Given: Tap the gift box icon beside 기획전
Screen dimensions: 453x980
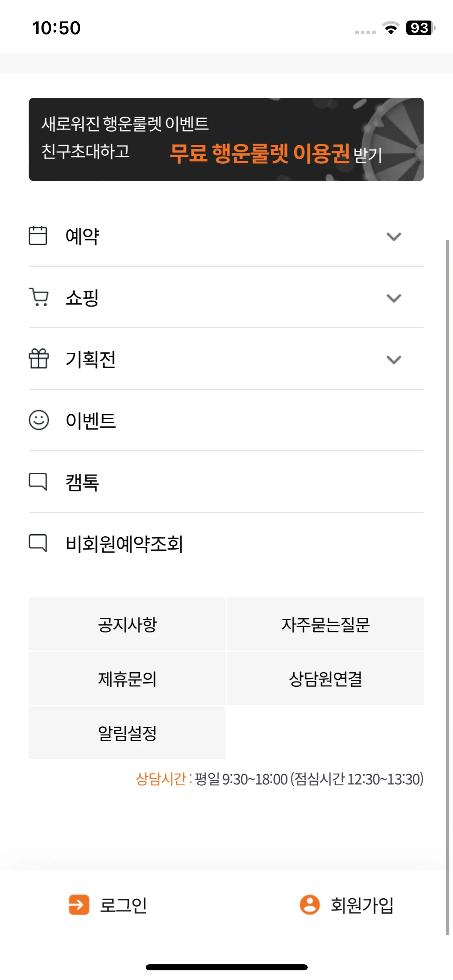Looking at the screenshot, I should click(39, 358).
